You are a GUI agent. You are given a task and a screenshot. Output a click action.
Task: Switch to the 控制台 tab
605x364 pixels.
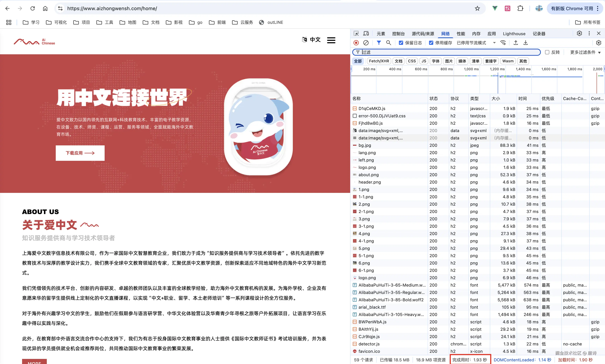point(398,34)
